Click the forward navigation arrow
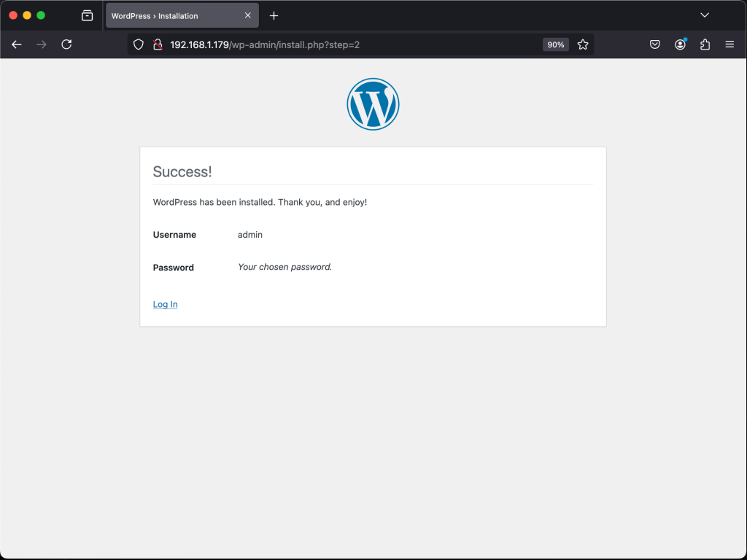 tap(42, 44)
